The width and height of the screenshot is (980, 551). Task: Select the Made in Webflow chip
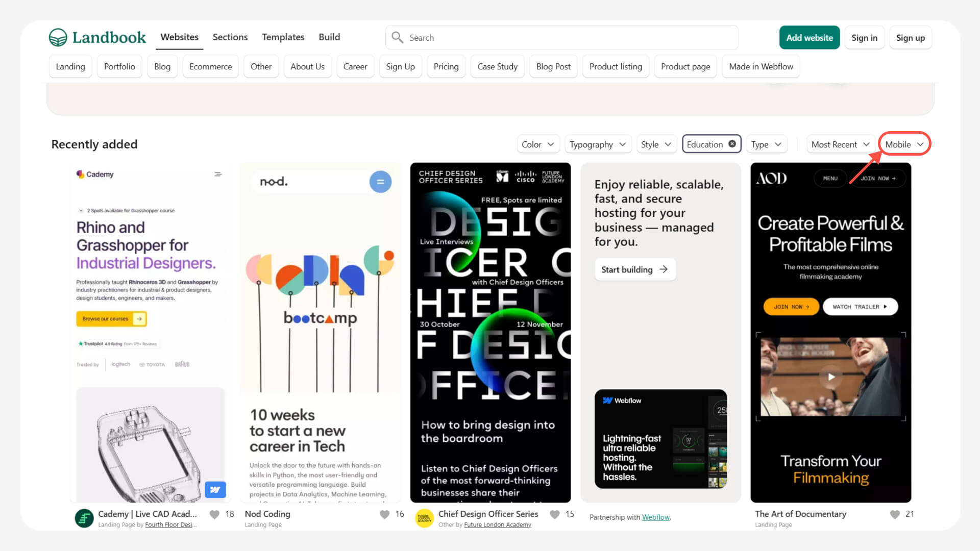(761, 66)
